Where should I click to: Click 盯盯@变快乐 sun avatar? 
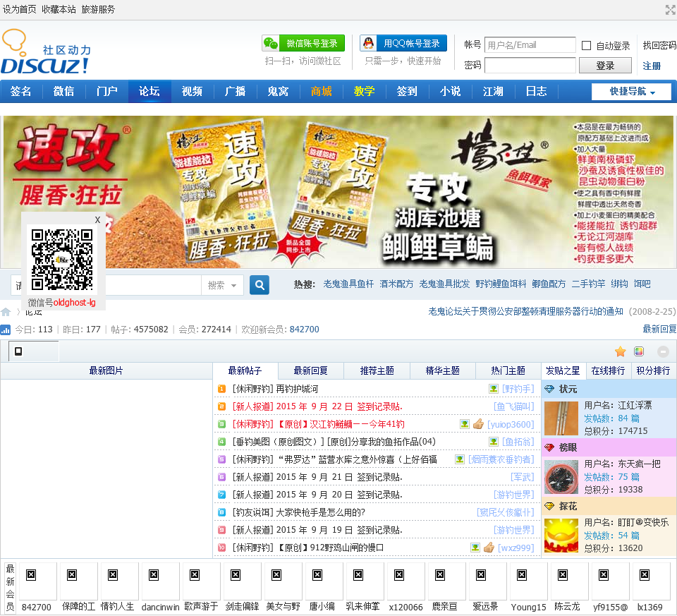[561, 536]
